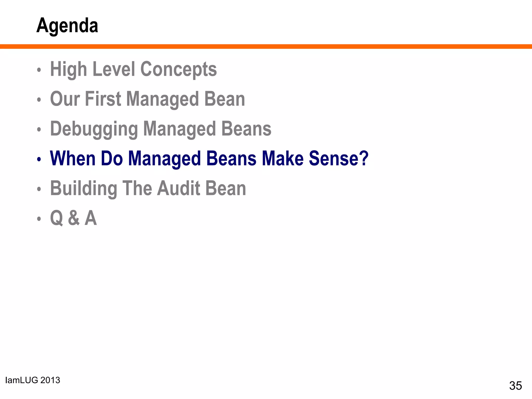Select the High Level Concepts agenda item
Screen dimensions: 532x399
tap(133, 69)
